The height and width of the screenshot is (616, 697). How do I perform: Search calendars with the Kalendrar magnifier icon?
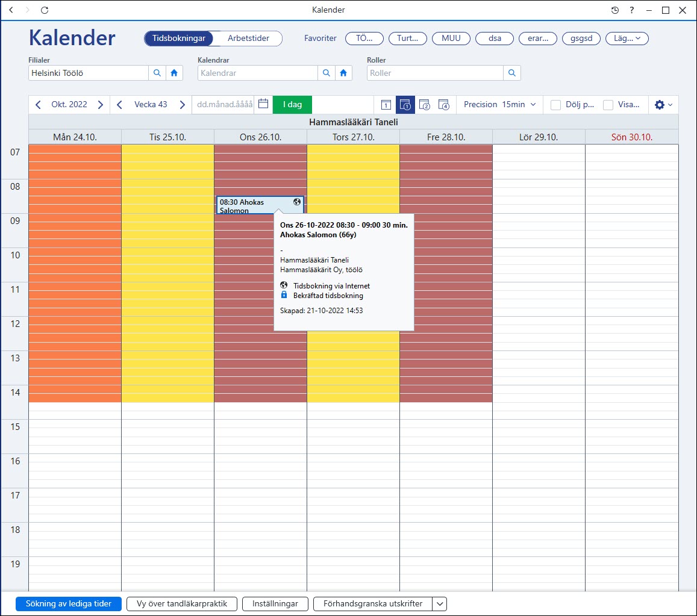pyautogui.click(x=327, y=73)
